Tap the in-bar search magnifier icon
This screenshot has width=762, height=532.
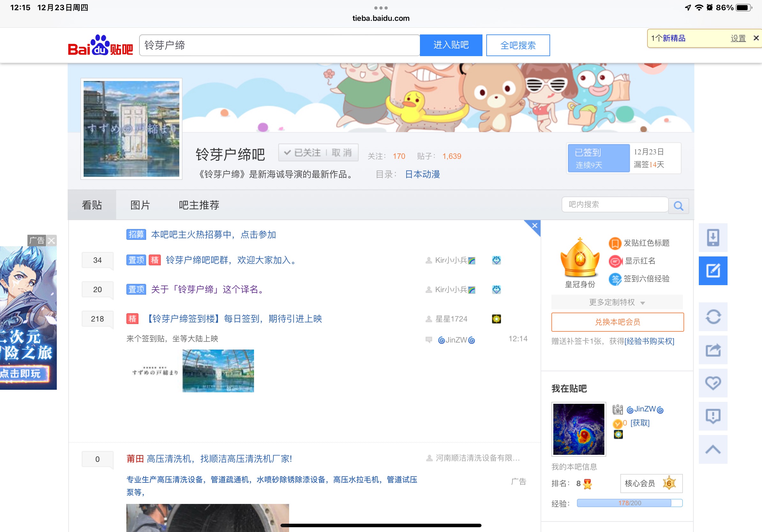678,206
